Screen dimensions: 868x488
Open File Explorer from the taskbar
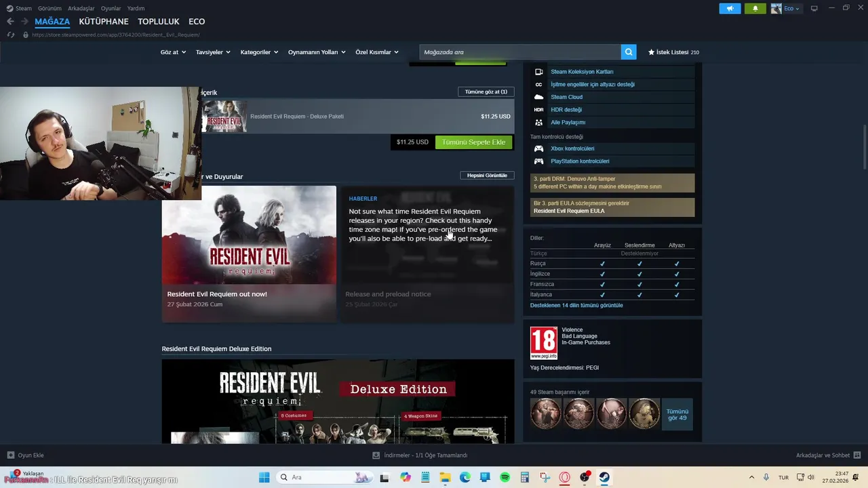(445, 477)
